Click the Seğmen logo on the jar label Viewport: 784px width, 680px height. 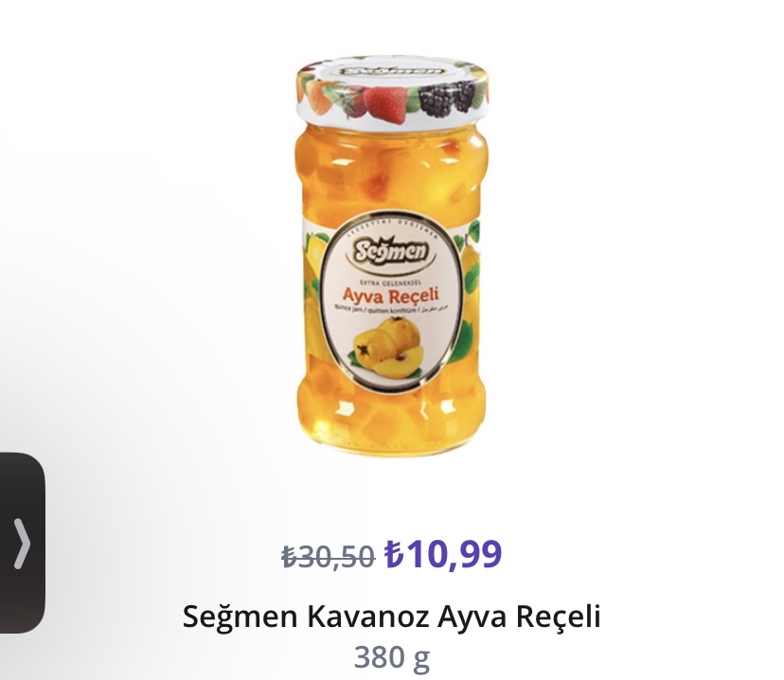pyautogui.click(x=391, y=253)
